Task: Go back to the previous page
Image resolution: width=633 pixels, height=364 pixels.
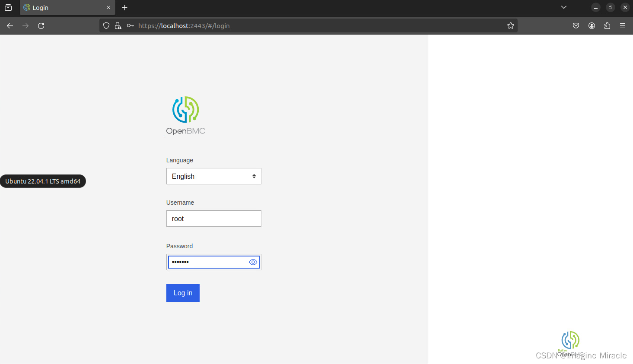Action: [x=10, y=26]
